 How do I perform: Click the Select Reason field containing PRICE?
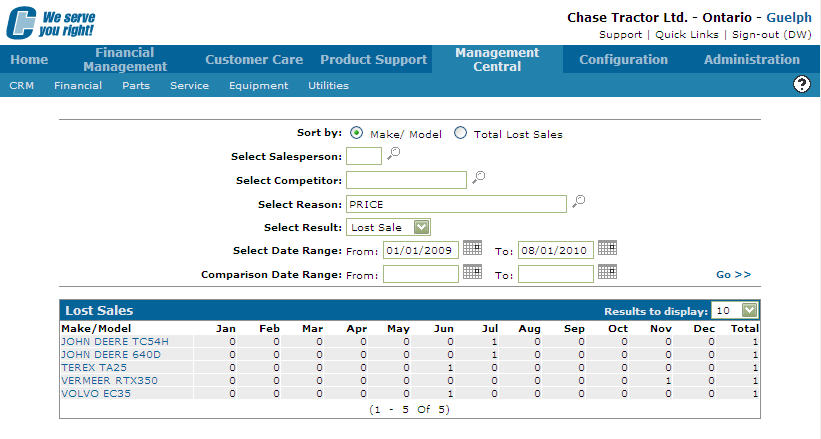pyautogui.click(x=456, y=204)
